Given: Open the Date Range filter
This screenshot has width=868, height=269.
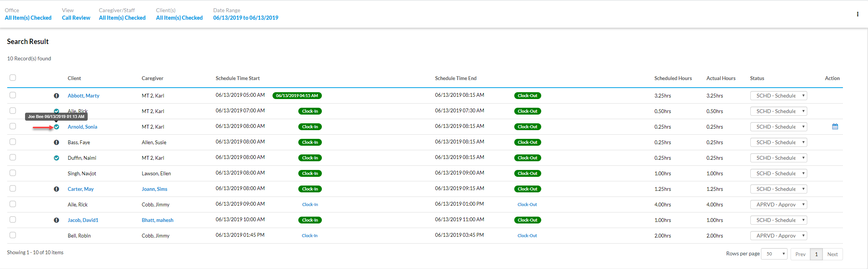Looking at the screenshot, I should (246, 18).
